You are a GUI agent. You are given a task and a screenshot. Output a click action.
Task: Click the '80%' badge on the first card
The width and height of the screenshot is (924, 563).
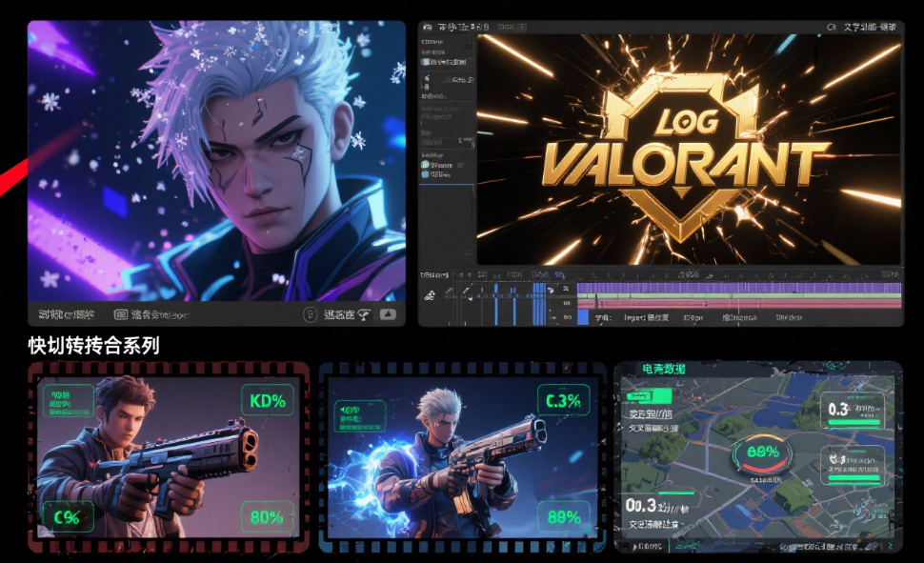(268, 517)
